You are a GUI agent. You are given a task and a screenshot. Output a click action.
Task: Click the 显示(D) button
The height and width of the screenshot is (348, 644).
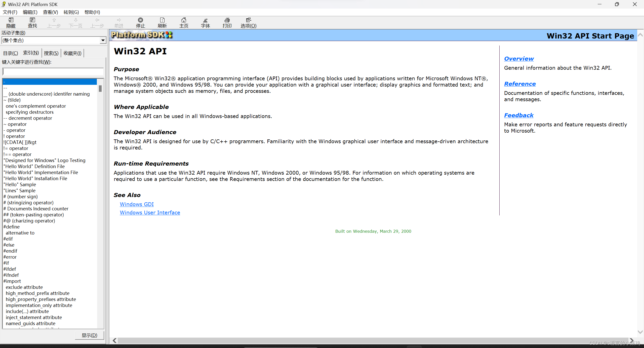(x=90, y=335)
